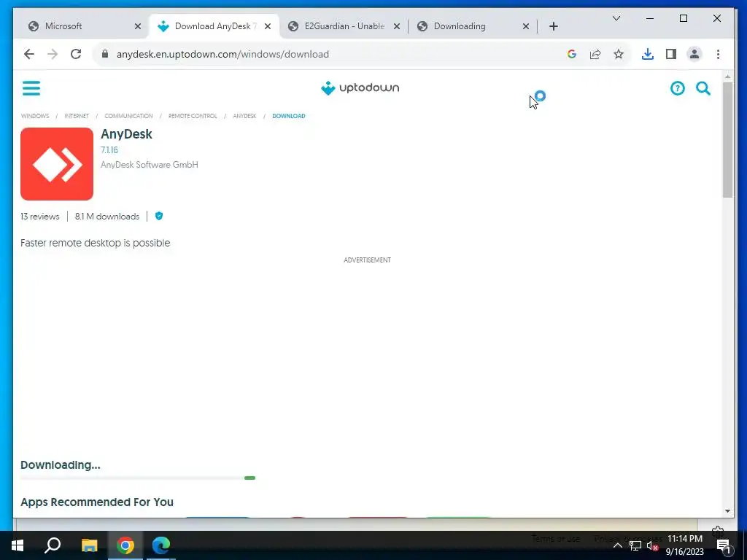Click the network tray icon
747x560 pixels.
[x=635, y=545]
